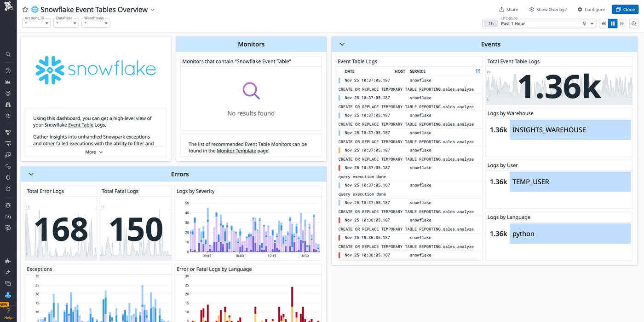Viewport: 644px width, 322px height.
Task: Click the Clone button
Action: point(625,9)
